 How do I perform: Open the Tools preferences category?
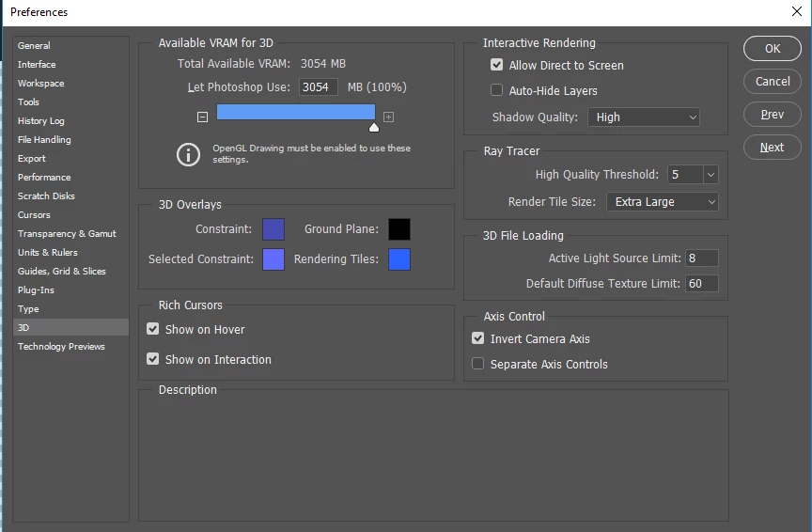click(70, 102)
